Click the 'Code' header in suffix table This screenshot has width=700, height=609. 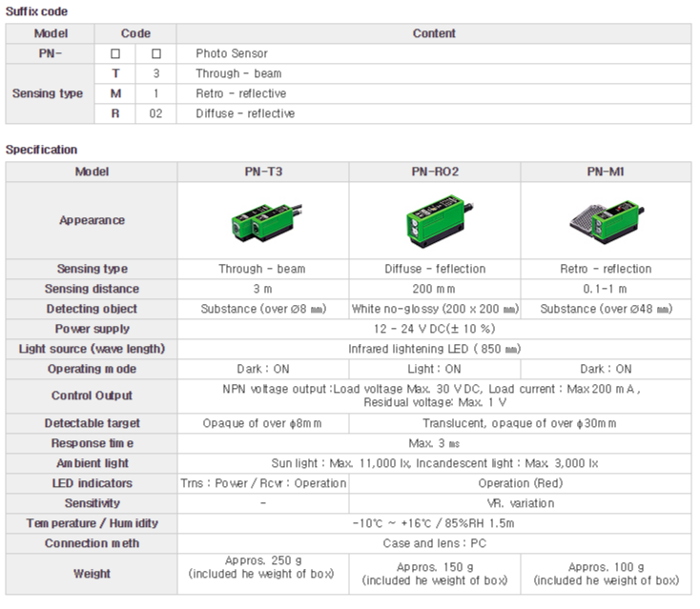click(135, 33)
